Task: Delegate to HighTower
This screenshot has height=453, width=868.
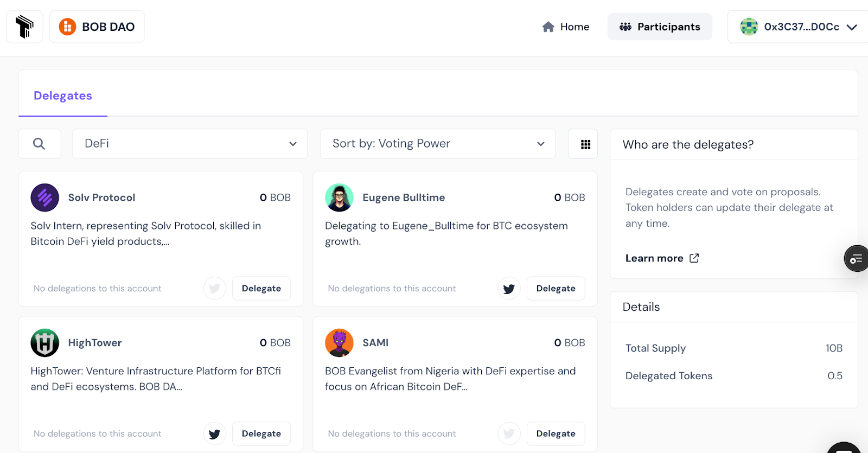Action: coord(261,434)
